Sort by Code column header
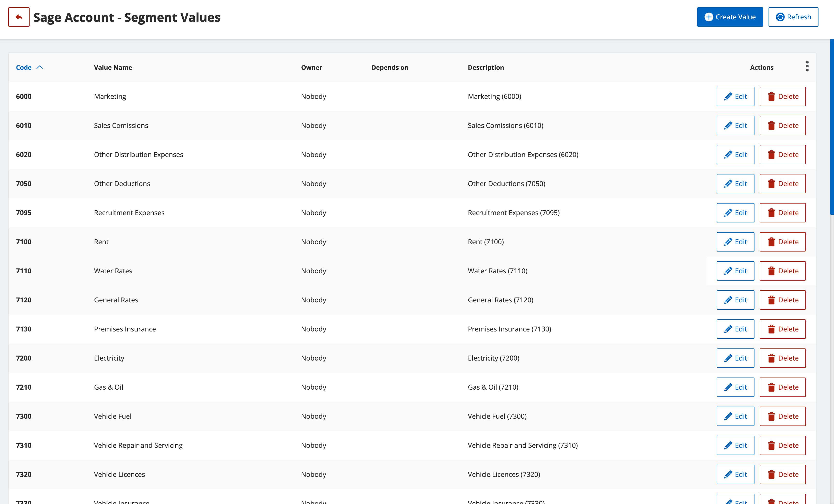 pyautogui.click(x=24, y=67)
